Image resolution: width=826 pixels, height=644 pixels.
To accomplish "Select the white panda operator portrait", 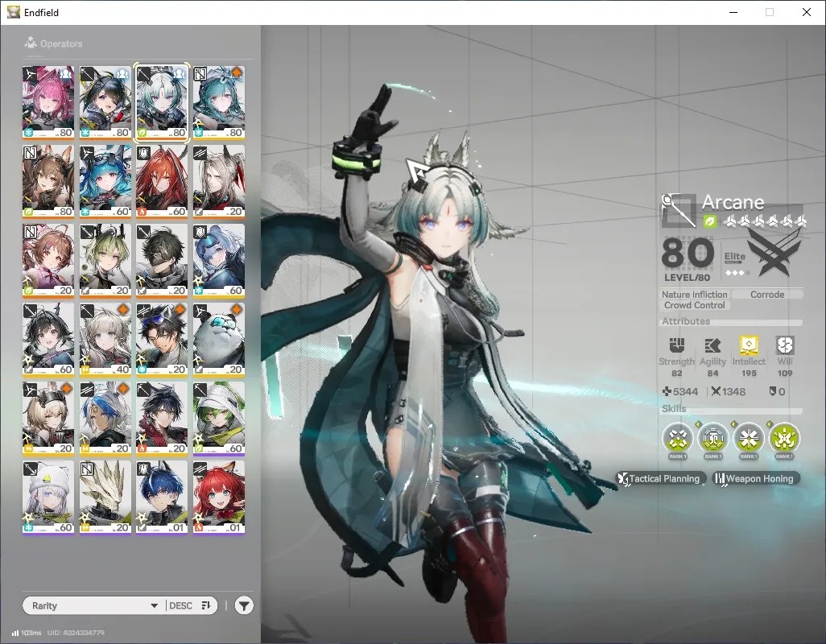I will point(219,340).
